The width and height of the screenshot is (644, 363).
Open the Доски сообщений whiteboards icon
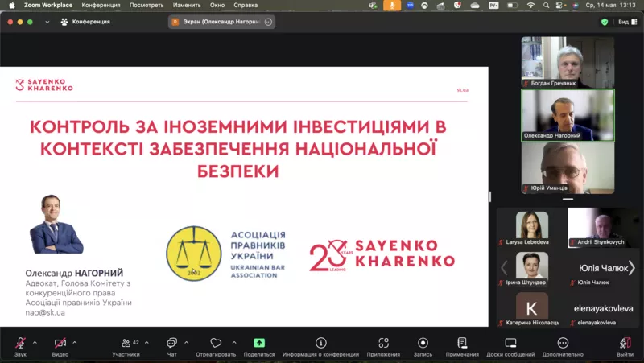510,343
